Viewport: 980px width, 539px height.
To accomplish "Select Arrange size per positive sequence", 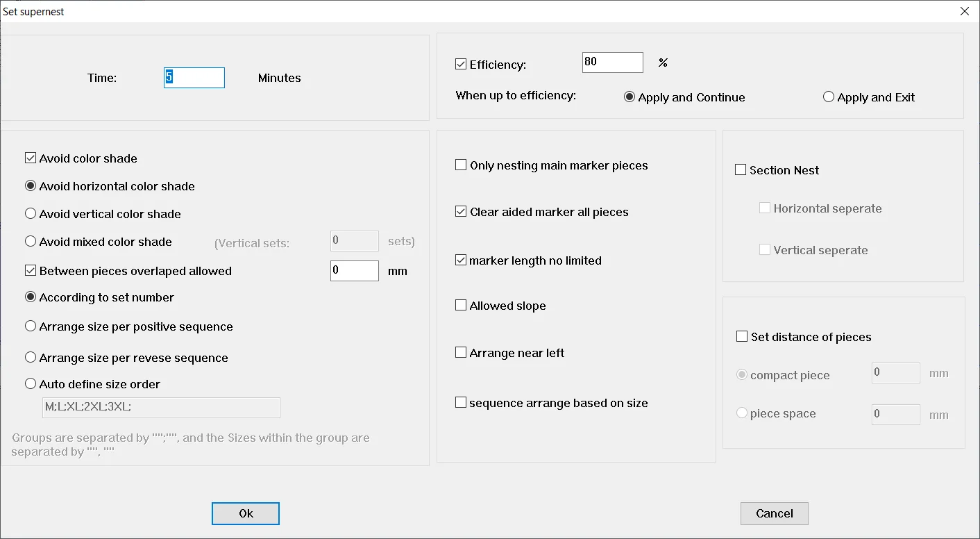I will click(31, 326).
